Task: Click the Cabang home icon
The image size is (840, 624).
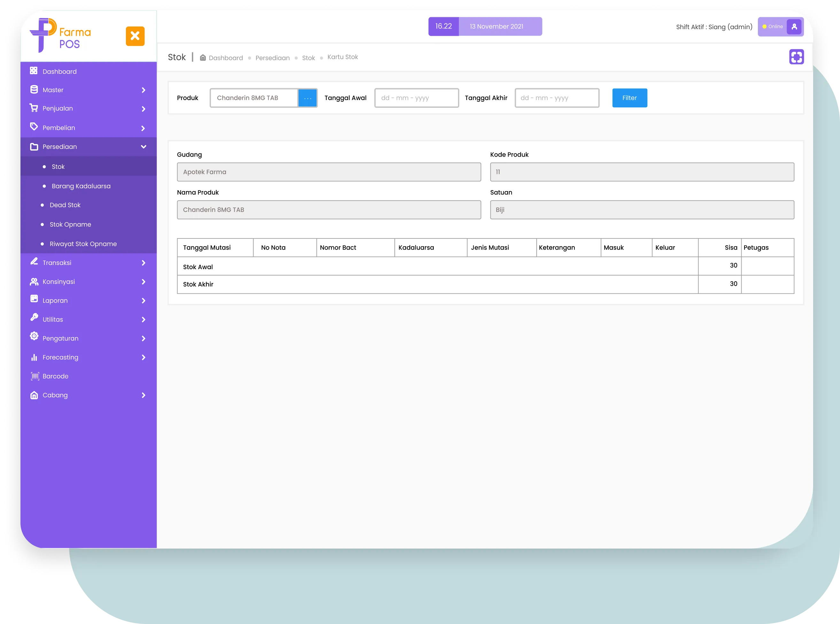Action: pos(34,395)
